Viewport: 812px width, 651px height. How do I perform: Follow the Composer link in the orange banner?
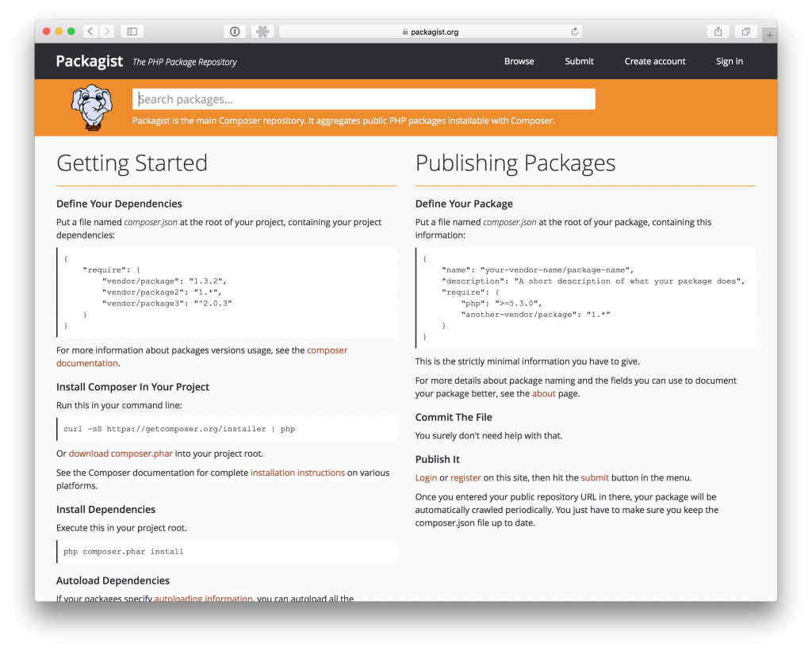click(239, 121)
